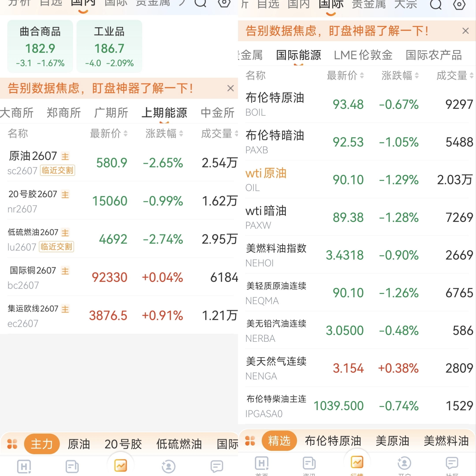Tap search icon in right panel header
This screenshot has height=476, width=476.
(436, 4)
